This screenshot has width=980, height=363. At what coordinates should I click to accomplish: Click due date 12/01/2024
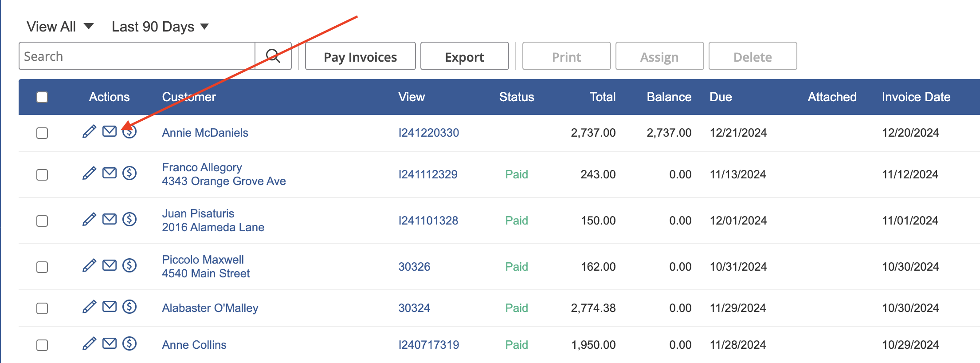point(738,221)
